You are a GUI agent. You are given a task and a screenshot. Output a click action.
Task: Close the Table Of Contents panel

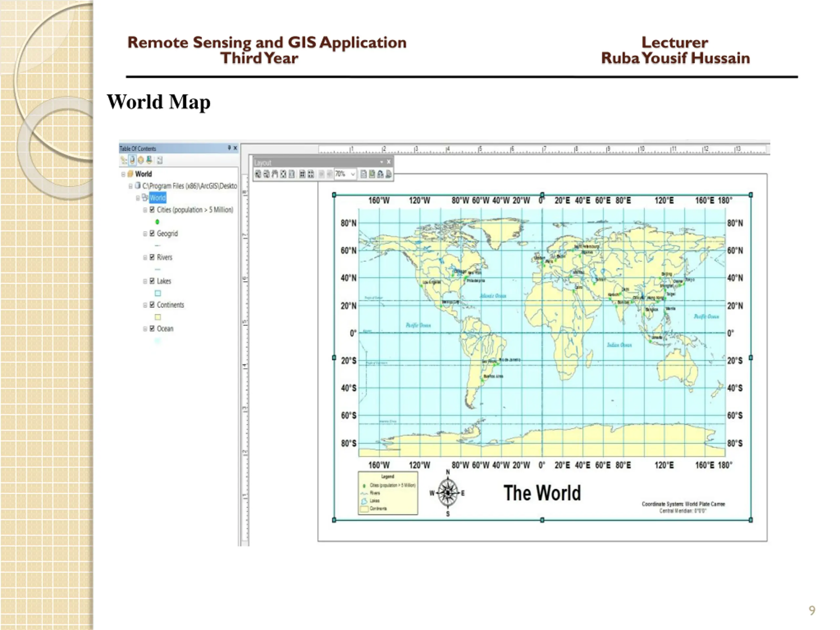pos(235,148)
